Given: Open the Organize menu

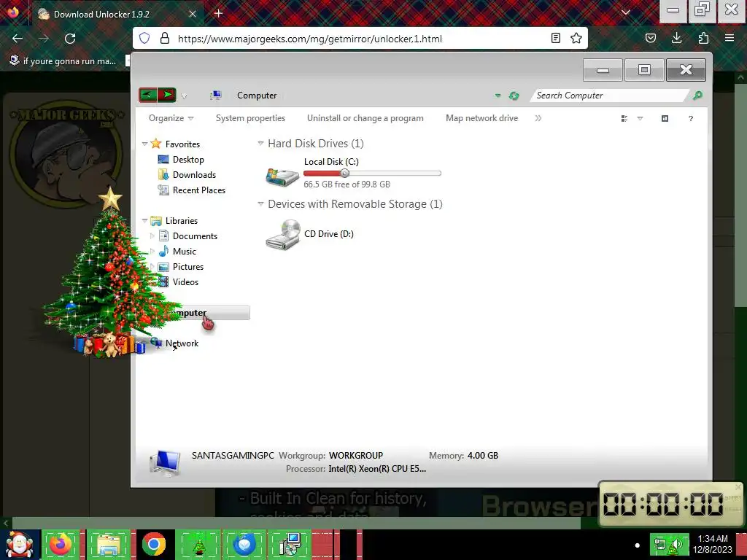Looking at the screenshot, I should pos(171,118).
